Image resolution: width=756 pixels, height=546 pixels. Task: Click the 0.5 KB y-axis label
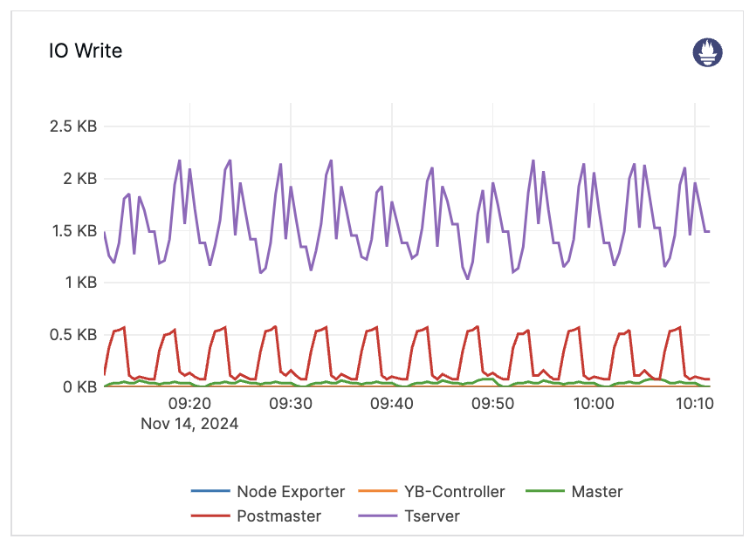[73, 335]
